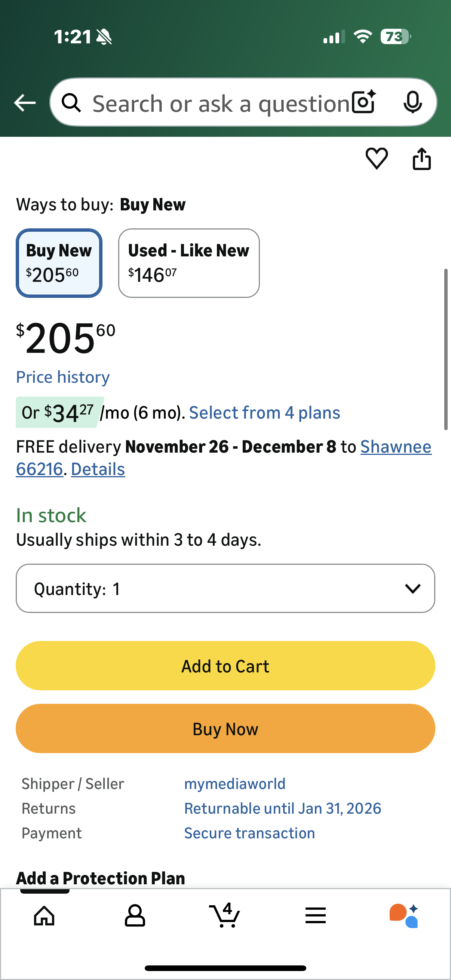The image size is (451, 980).
Task: Open the shopping cart icon
Action: [225, 915]
